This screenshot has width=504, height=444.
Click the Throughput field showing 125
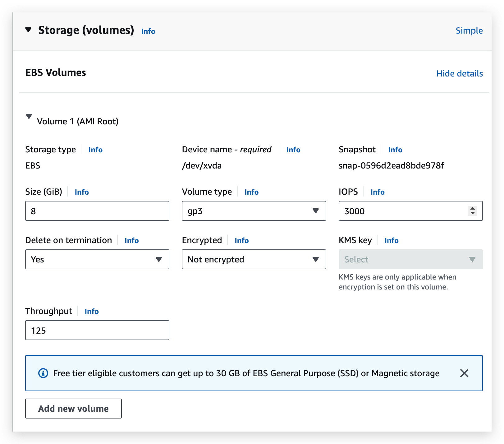(97, 330)
